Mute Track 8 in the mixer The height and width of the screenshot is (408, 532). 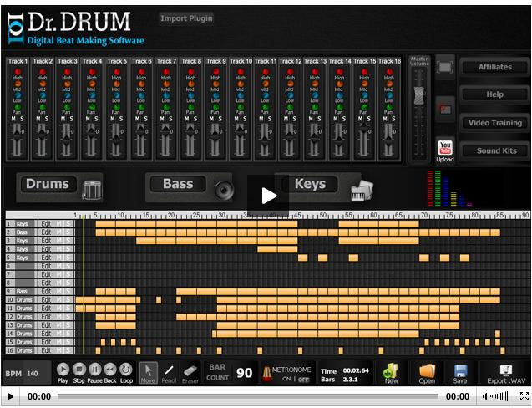186,119
